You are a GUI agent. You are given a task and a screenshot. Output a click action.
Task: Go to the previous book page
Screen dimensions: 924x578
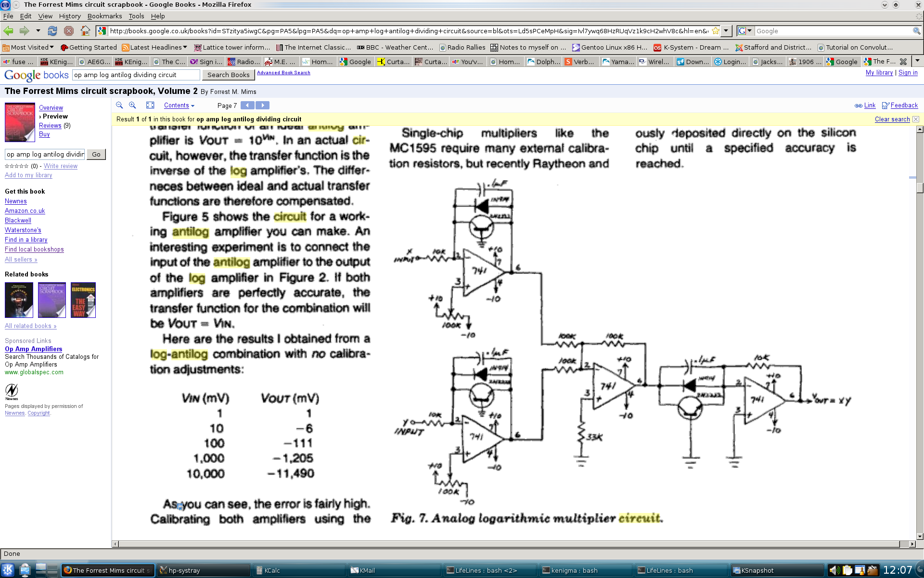pos(247,105)
